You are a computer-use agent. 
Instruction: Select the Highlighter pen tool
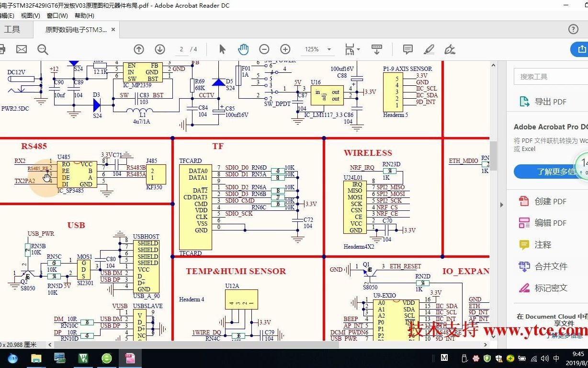point(429,49)
